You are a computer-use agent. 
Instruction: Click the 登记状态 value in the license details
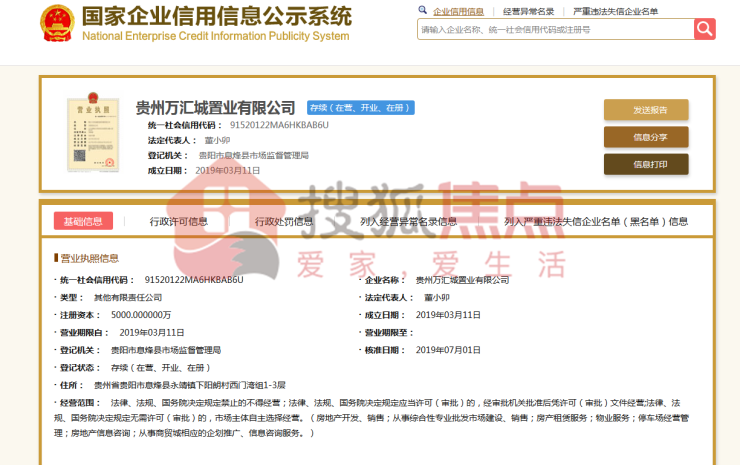(x=160, y=368)
